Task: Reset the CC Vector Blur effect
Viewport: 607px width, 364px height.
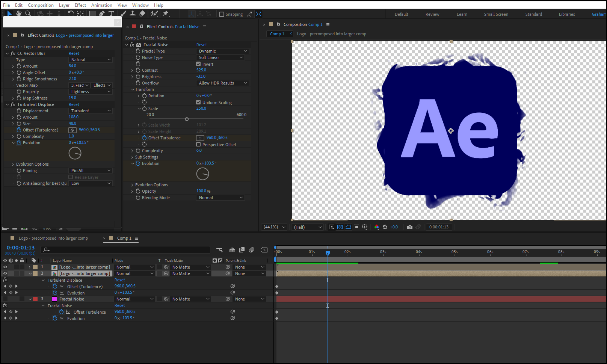Action: tap(74, 53)
